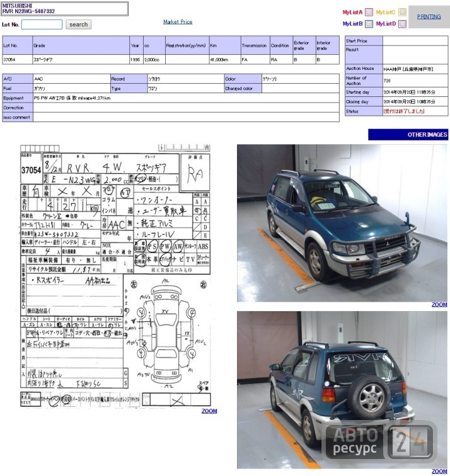450x476 pixels.
Task: Click ZOOM link under rear car photo
Action: pos(439,471)
